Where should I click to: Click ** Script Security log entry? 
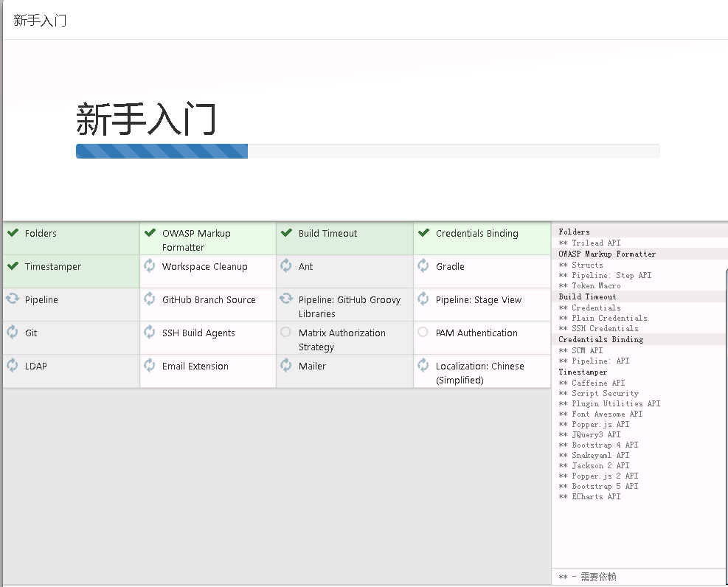pos(598,393)
